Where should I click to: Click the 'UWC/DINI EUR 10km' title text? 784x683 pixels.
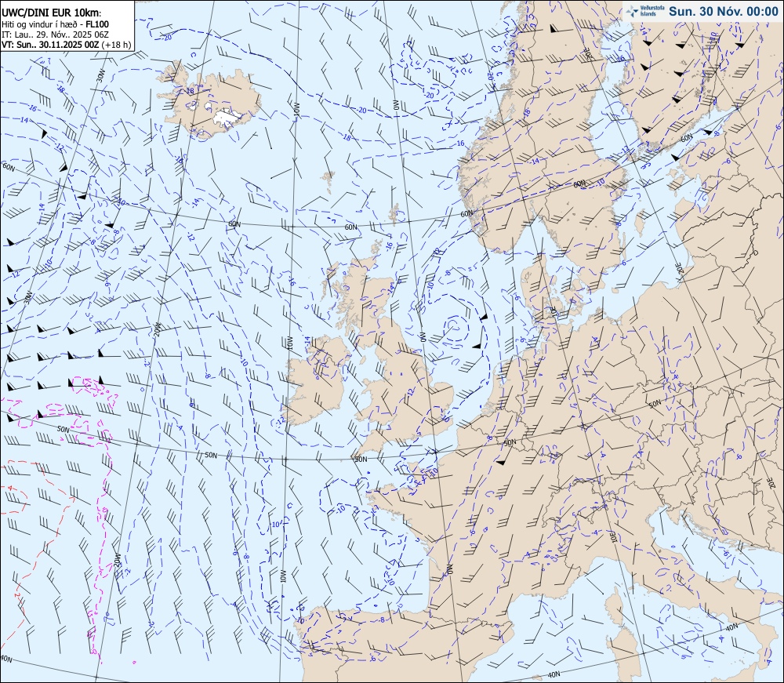click(50, 13)
